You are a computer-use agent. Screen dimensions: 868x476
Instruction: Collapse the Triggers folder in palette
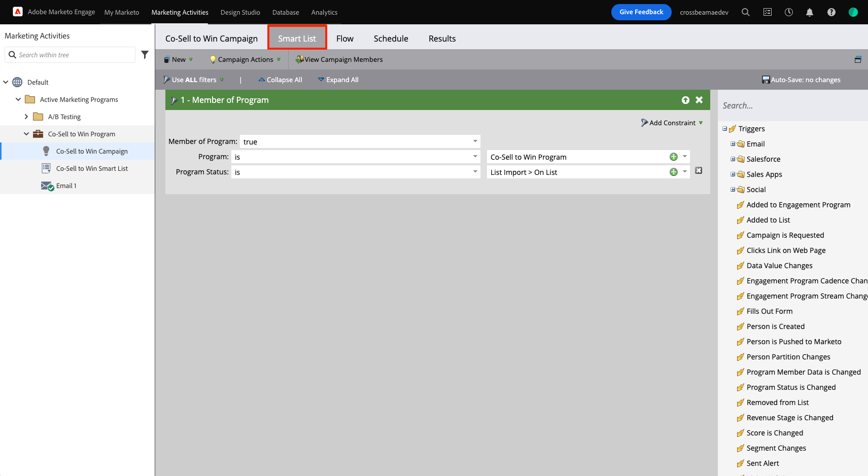pyautogui.click(x=724, y=129)
